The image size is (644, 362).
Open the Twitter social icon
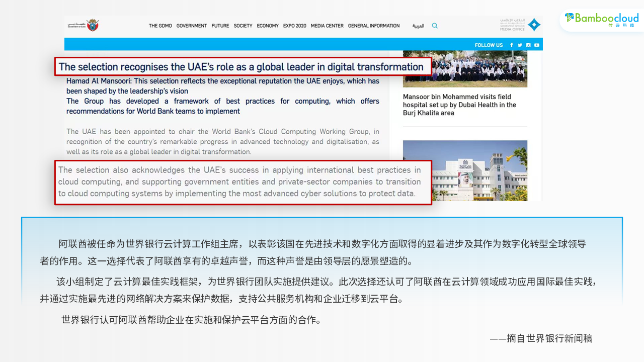pos(520,45)
